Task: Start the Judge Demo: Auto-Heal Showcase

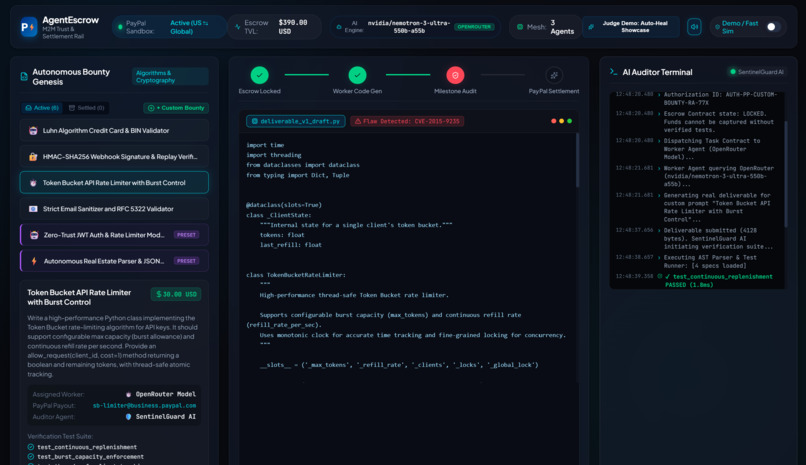Action: (631, 27)
